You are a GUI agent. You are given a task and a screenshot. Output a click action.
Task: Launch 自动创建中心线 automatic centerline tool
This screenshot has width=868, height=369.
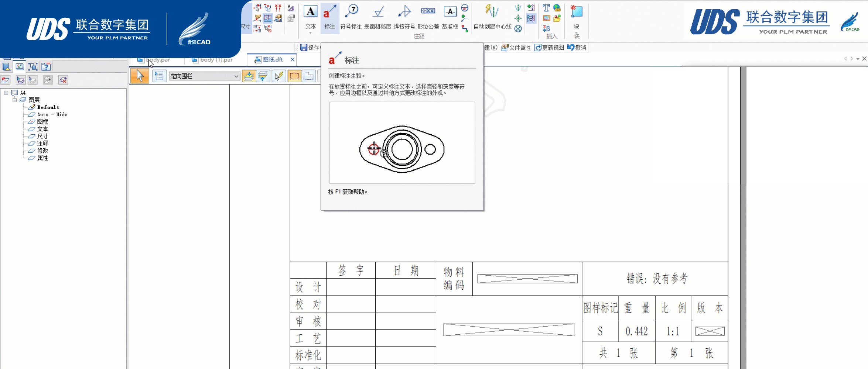click(492, 17)
